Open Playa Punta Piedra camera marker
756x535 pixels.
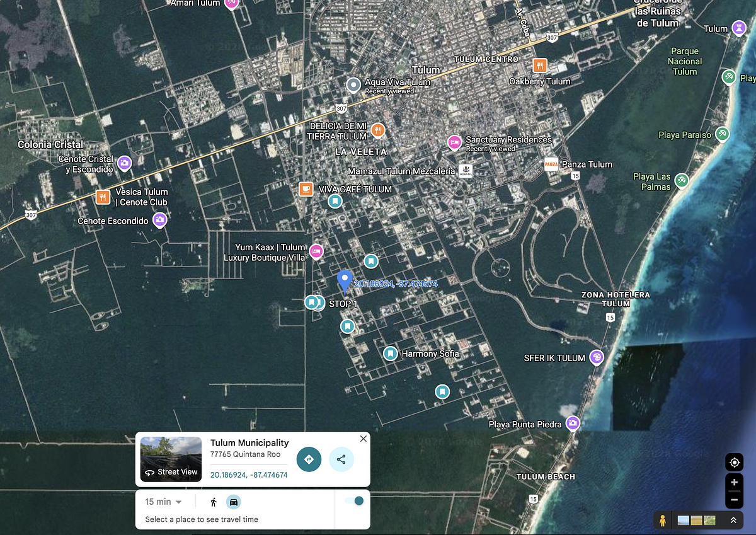pyautogui.click(x=573, y=422)
